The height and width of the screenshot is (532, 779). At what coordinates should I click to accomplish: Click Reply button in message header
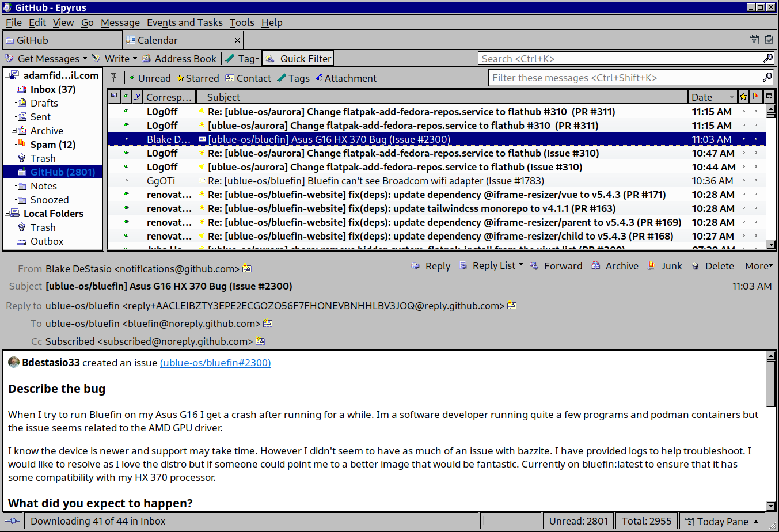point(431,266)
